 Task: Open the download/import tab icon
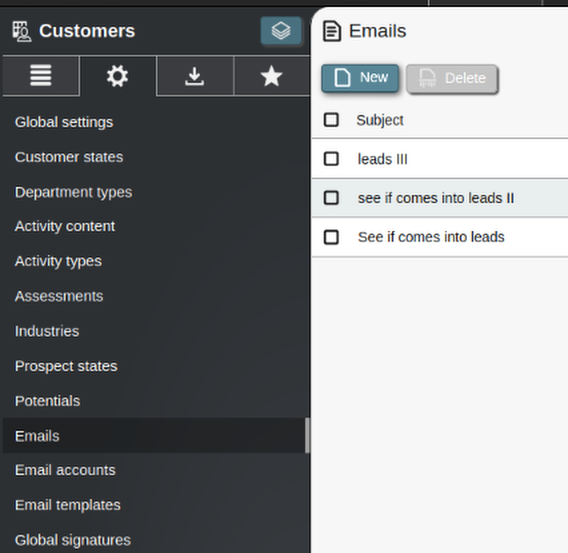[x=195, y=76]
